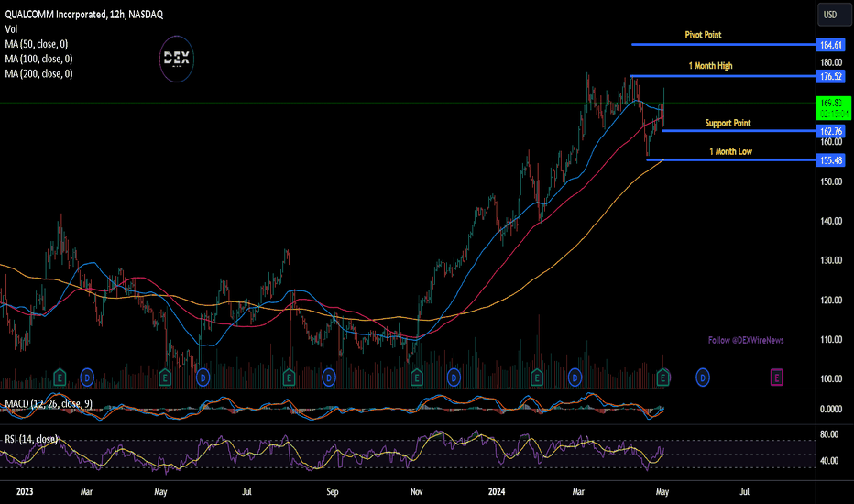
Task: Click the 2023 label on time axis
Action: pyautogui.click(x=25, y=491)
